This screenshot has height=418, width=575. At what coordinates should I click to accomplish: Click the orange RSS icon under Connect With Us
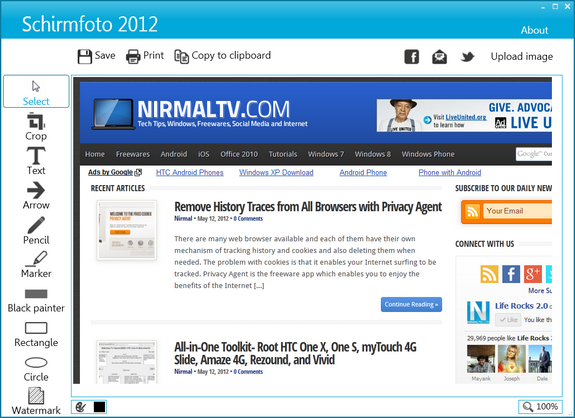[x=489, y=274]
